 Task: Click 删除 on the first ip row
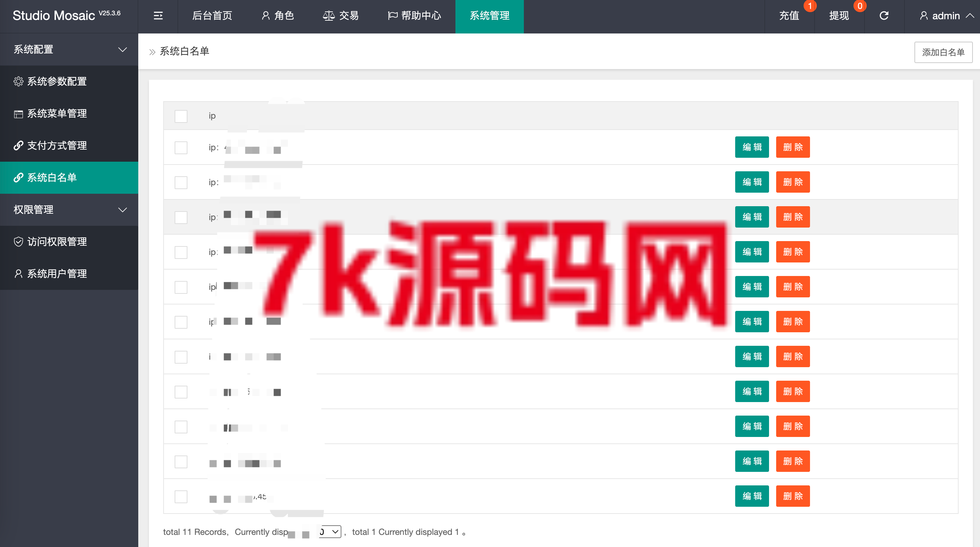click(x=793, y=147)
